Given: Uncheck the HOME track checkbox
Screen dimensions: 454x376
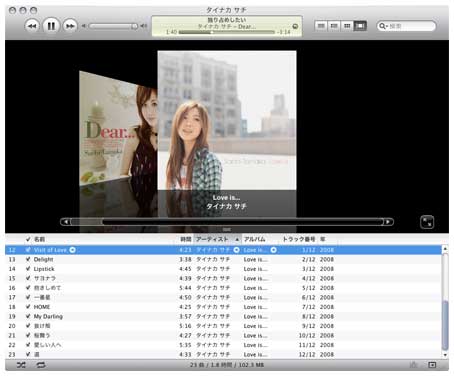Looking at the screenshot, I should click(x=28, y=307).
